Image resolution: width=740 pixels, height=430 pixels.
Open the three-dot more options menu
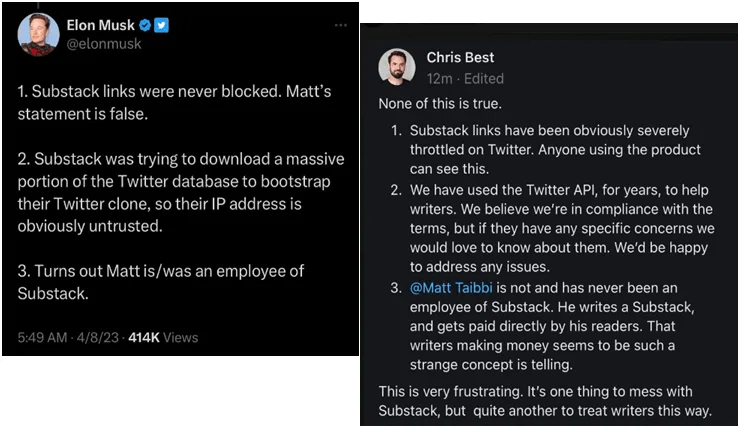point(341,25)
